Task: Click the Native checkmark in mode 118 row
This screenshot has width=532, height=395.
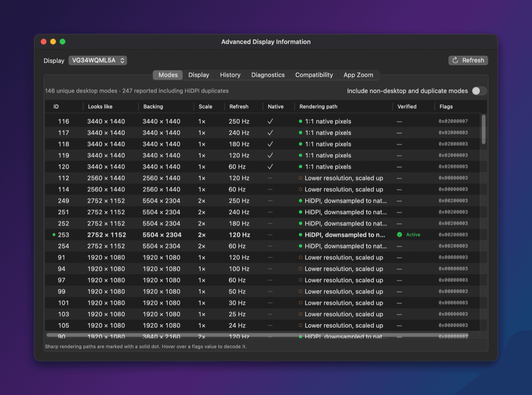Action: (x=270, y=144)
